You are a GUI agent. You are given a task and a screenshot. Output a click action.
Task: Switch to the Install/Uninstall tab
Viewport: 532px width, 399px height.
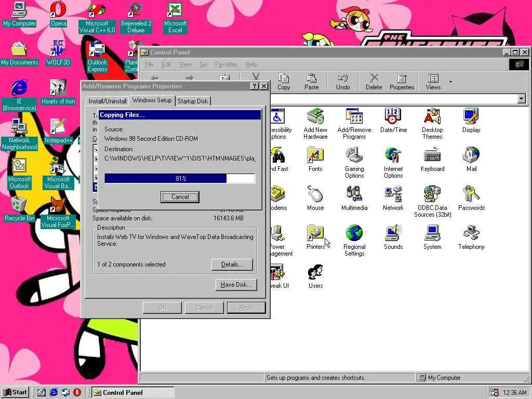[x=108, y=101]
